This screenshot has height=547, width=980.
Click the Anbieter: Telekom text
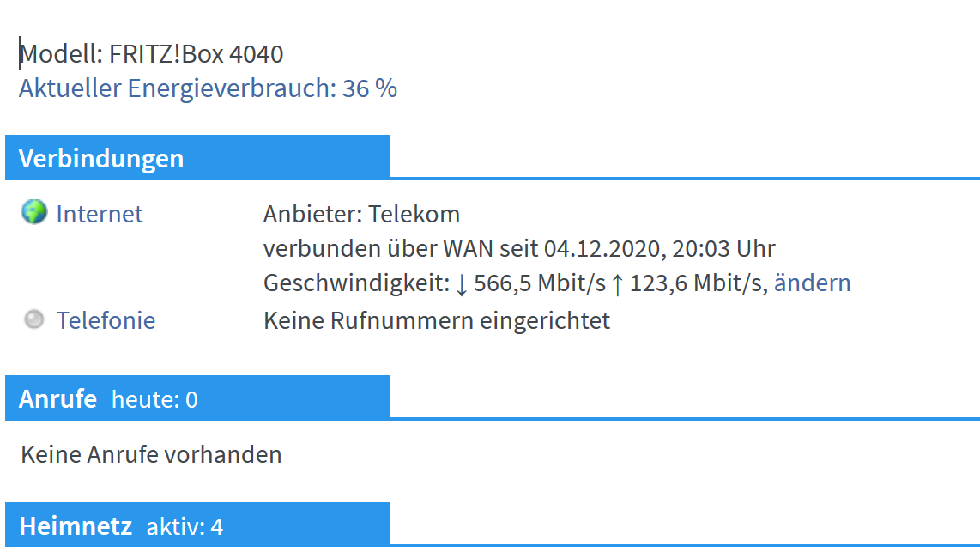[361, 214]
